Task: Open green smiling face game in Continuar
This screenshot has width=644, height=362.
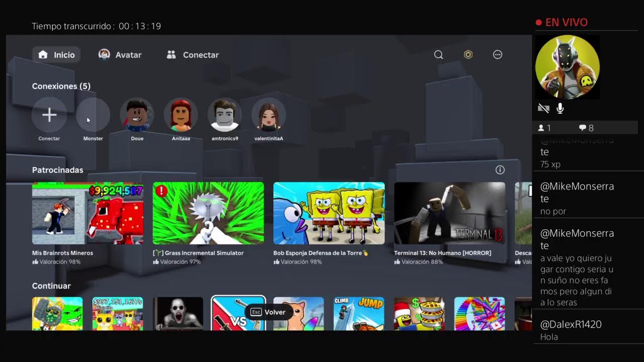Action: pyautogui.click(x=57, y=313)
